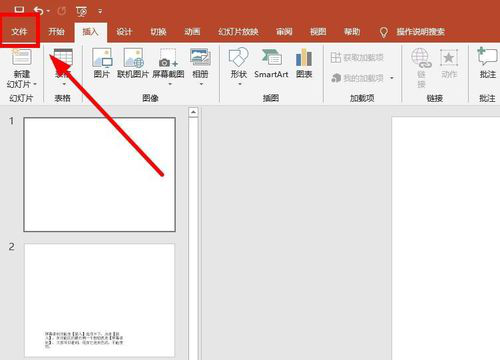Screen dimensions: 500x360
Task: Click Start From Beginning quick-access icon
Action: click(x=82, y=11)
